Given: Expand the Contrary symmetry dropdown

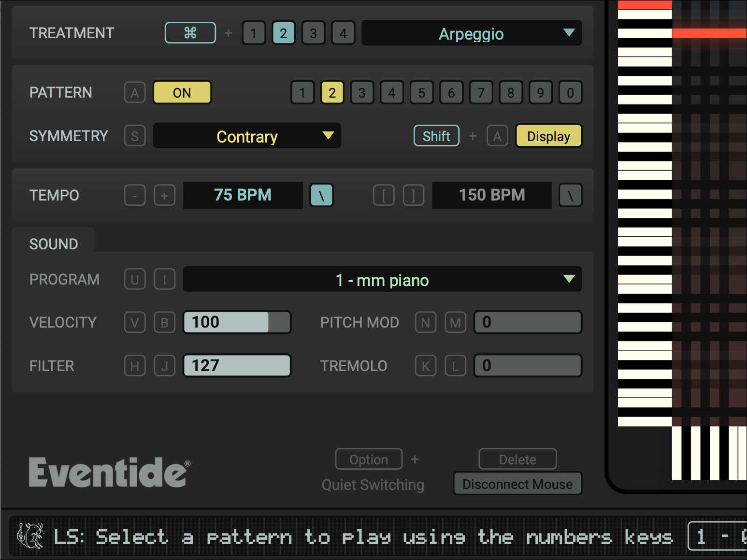Looking at the screenshot, I should (x=247, y=136).
